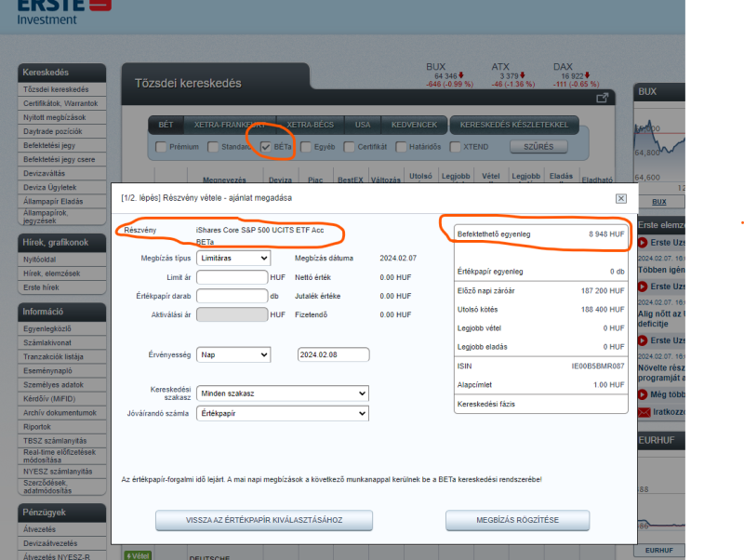The image size is (744, 560).
Task: Expand the Kereskedési szakasz dropdown
Action: [283, 393]
